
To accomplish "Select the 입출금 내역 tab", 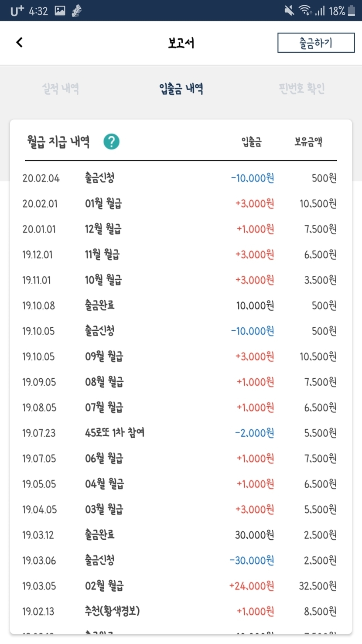I will tap(181, 89).
